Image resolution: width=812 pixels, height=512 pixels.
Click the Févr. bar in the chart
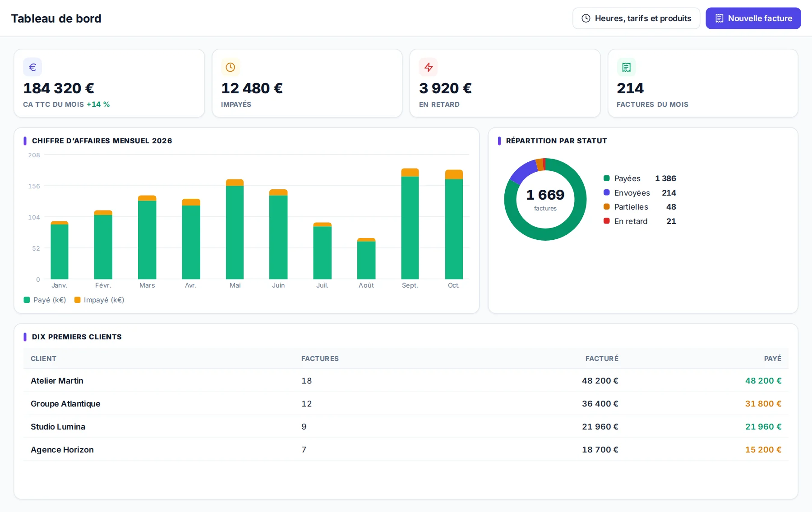point(103,245)
